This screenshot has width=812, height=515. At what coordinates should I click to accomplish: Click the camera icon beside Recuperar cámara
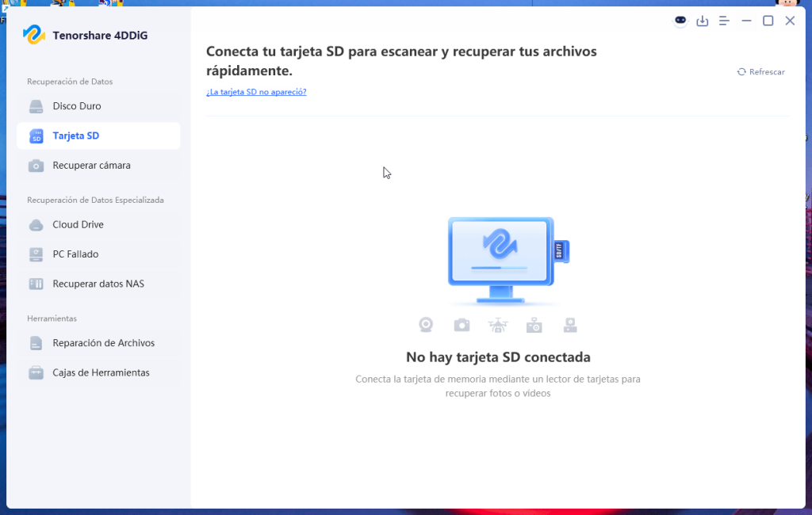36,166
